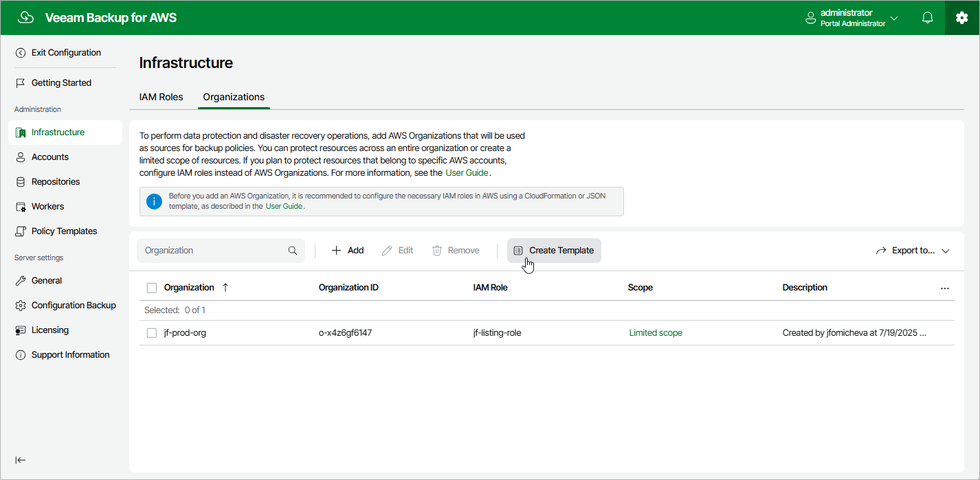Click the search magnifier icon
Image resolution: width=980 pixels, height=480 pixels.
coord(293,251)
